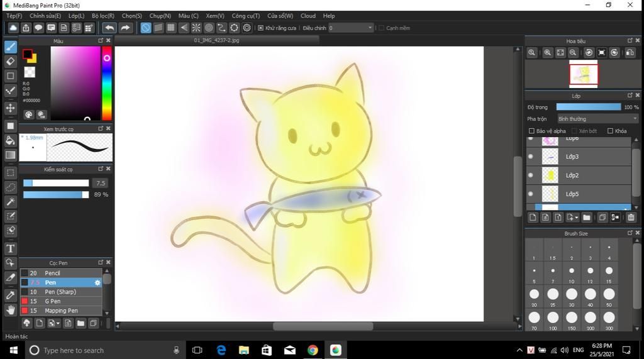
Task: Toggle Cạnh mềm checkbox
Action: click(x=381, y=28)
